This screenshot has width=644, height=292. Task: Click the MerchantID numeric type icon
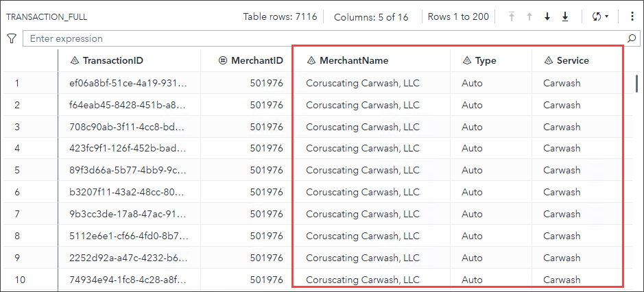tap(222, 60)
